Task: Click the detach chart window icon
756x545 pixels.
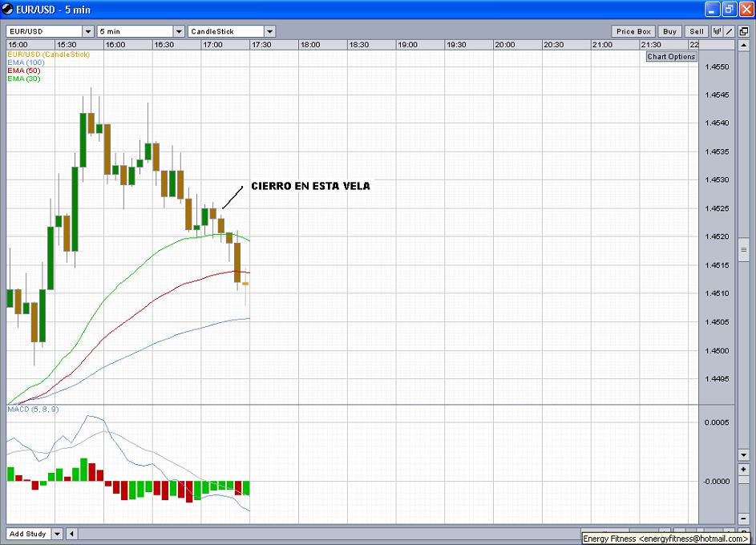Action: [744, 31]
